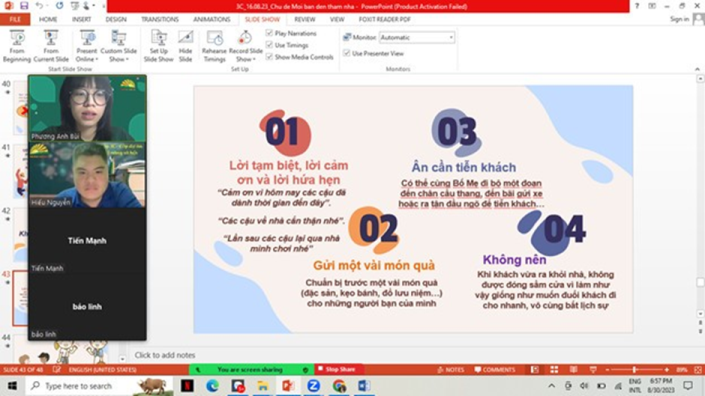Open the Animations ribbon tab
705x396 pixels.
[212, 19]
